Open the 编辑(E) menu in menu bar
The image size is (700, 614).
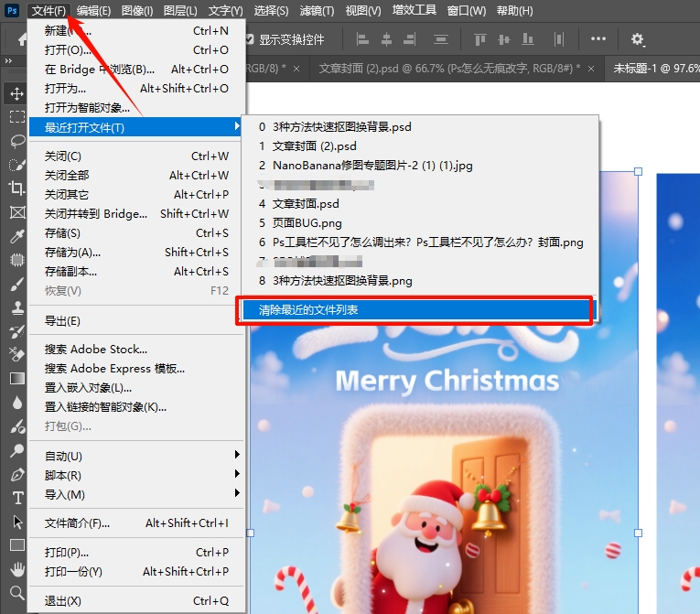(x=93, y=11)
